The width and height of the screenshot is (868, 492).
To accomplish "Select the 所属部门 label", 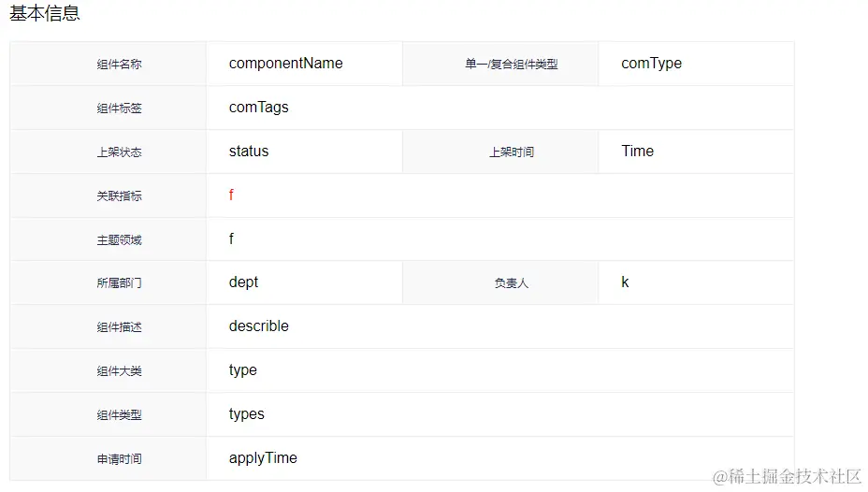I will click(119, 283).
